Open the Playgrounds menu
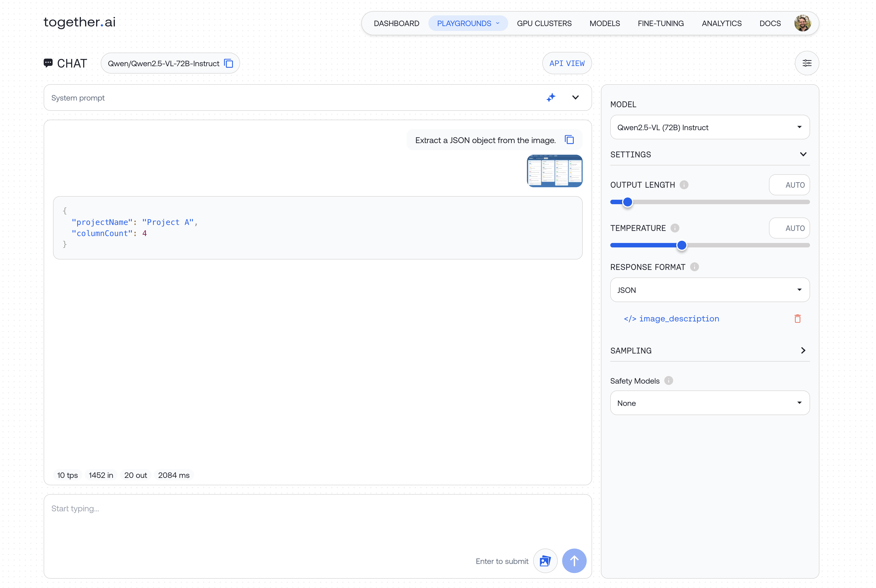876x588 pixels. click(x=468, y=23)
